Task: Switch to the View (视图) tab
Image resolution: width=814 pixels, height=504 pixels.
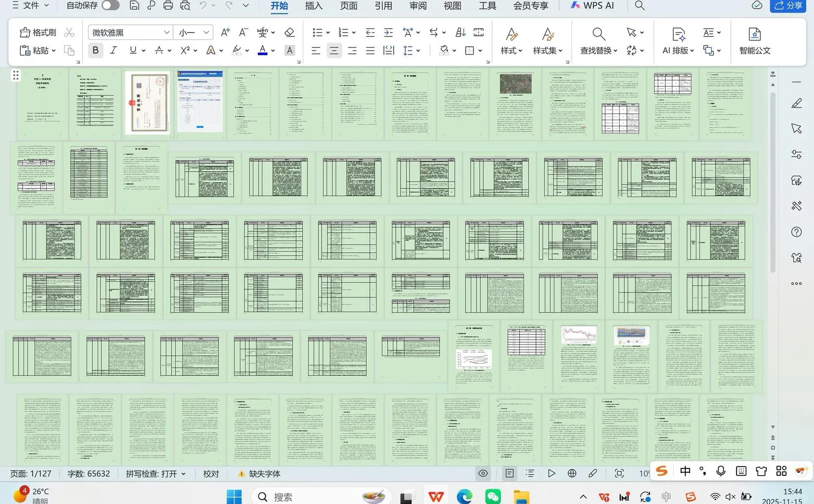Action: (x=452, y=5)
